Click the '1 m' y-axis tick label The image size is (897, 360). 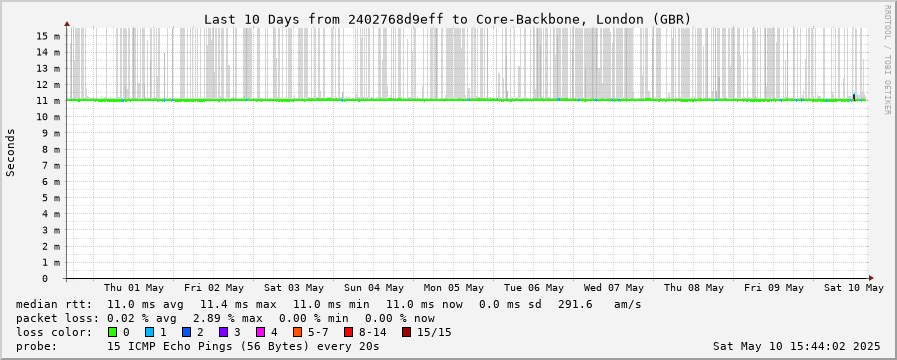[51, 263]
